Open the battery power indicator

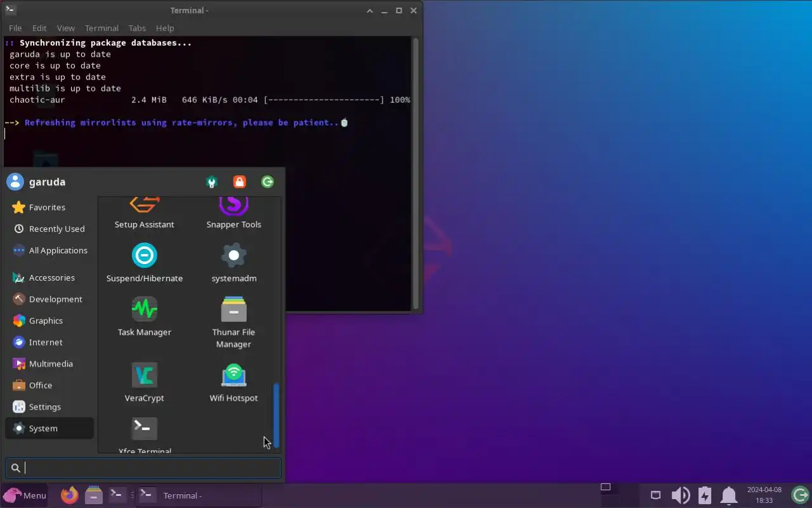click(x=705, y=495)
